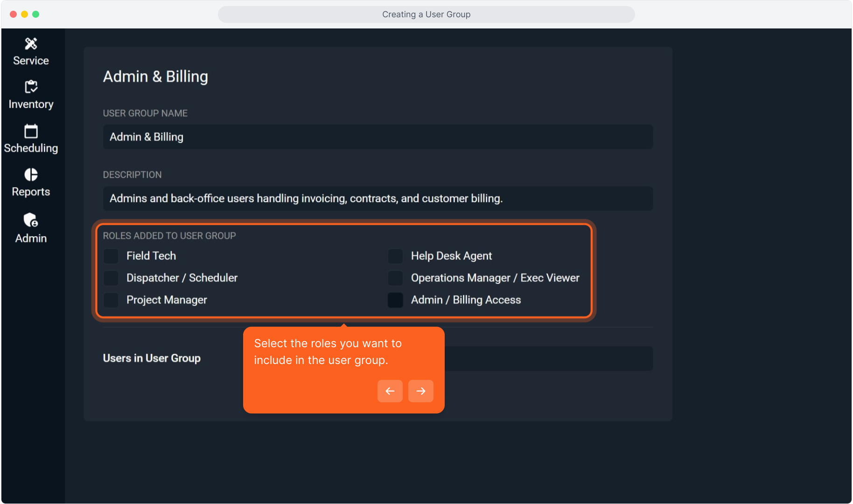The image size is (853, 504).
Task: Open the Service wrench icon in sidebar
Action: 31,44
